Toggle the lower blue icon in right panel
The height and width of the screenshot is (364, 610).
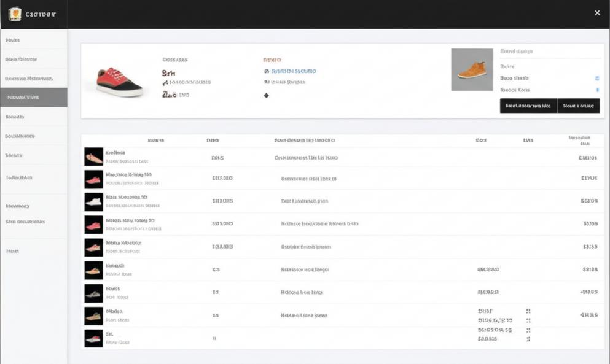click(598, 90)
